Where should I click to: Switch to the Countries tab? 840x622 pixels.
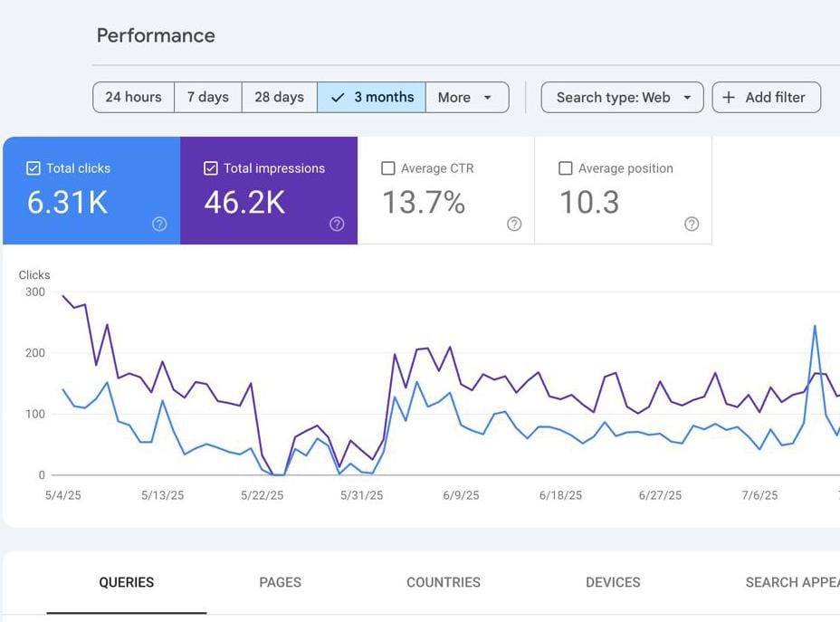pos(444,583)
